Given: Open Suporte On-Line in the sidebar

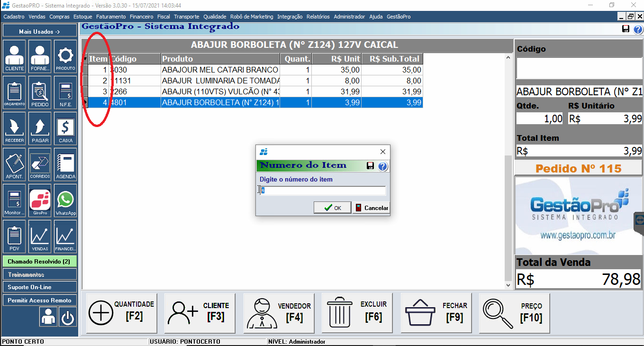Looking at the screenshot, I should [39, 287].
